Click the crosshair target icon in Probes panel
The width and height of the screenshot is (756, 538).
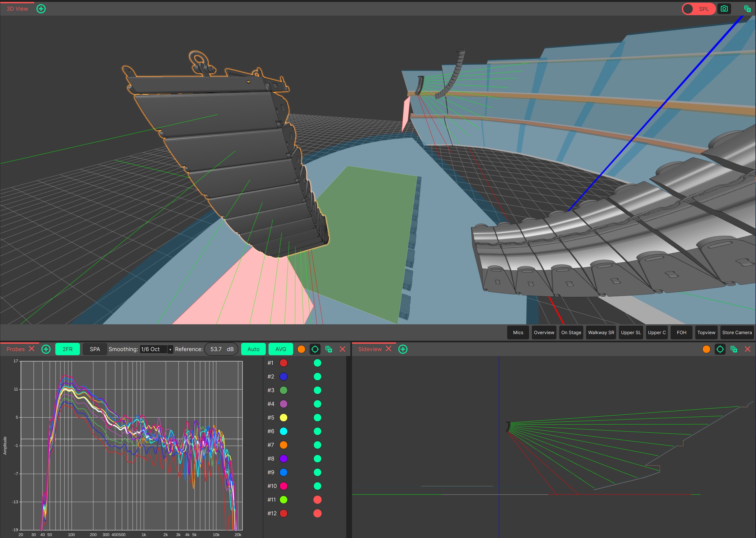tap(315, 349)
